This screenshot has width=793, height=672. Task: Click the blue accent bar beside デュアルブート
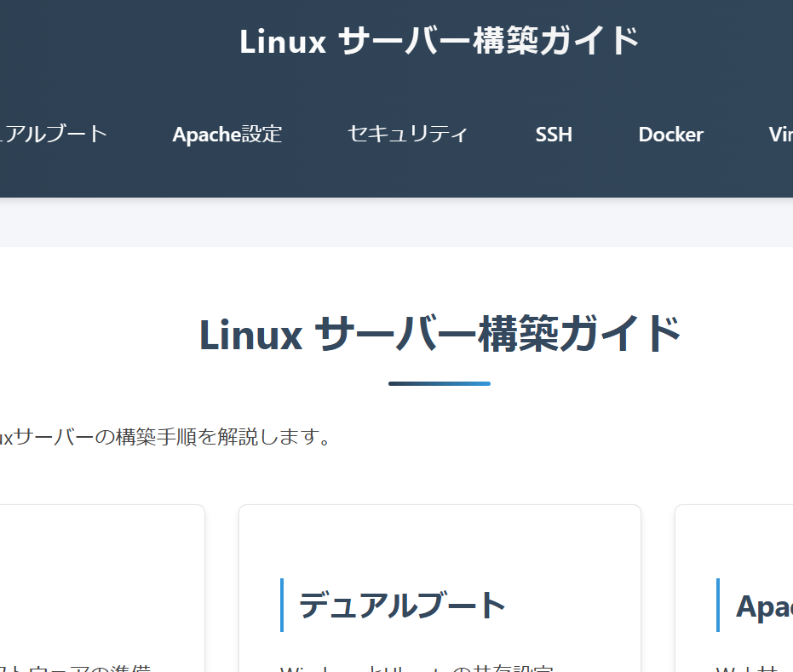[x=282, y=606]
